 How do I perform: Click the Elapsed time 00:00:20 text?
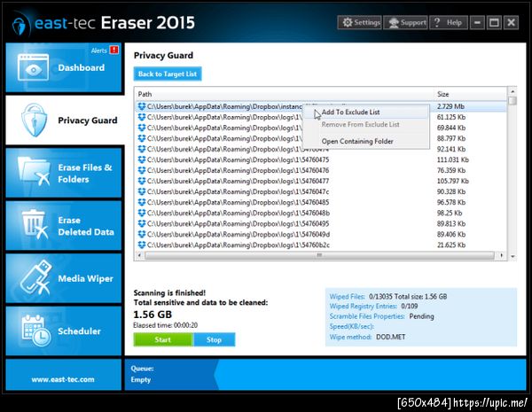click(165, 325)
